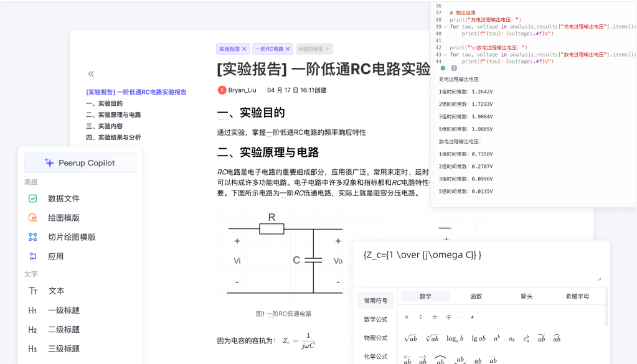The height and width of the screenshot is (364, 637).
Task: Fold the code block at line 39
Action: click(445, 27)
